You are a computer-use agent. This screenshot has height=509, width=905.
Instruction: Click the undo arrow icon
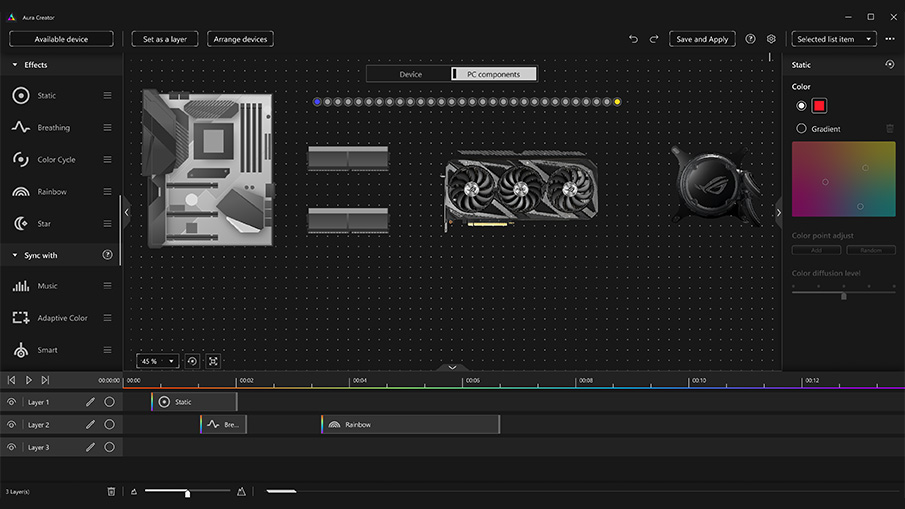[x=633, y=39]
